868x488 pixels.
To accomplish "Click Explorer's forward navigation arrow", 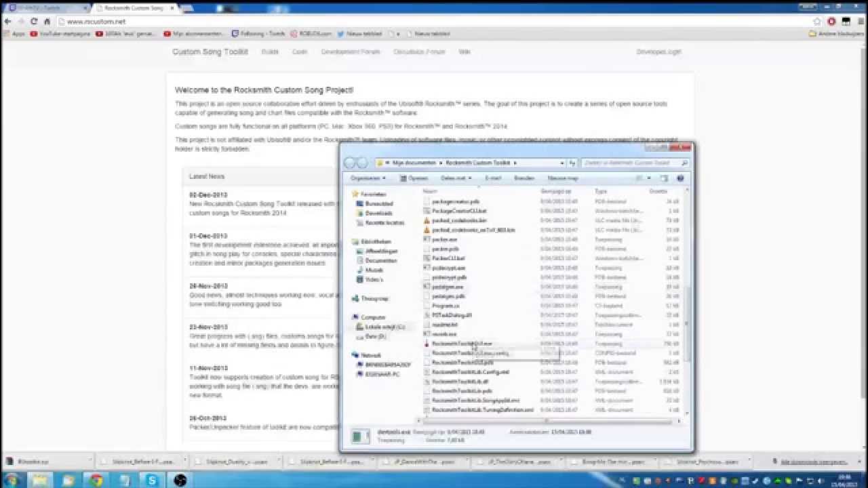I will pyautogui.click(x=361, y=163).
